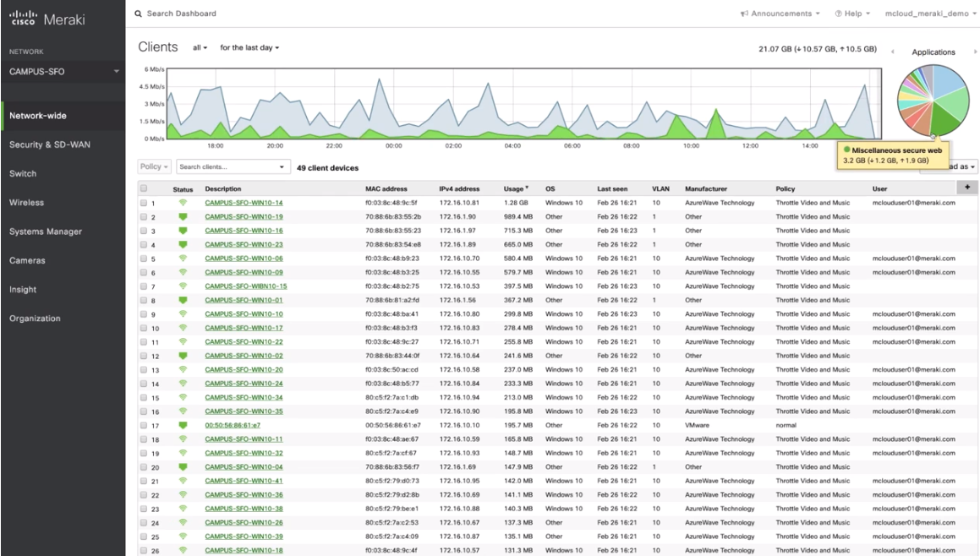Click the add column plus icon
The image size is (980, 556).
[966, 187]
